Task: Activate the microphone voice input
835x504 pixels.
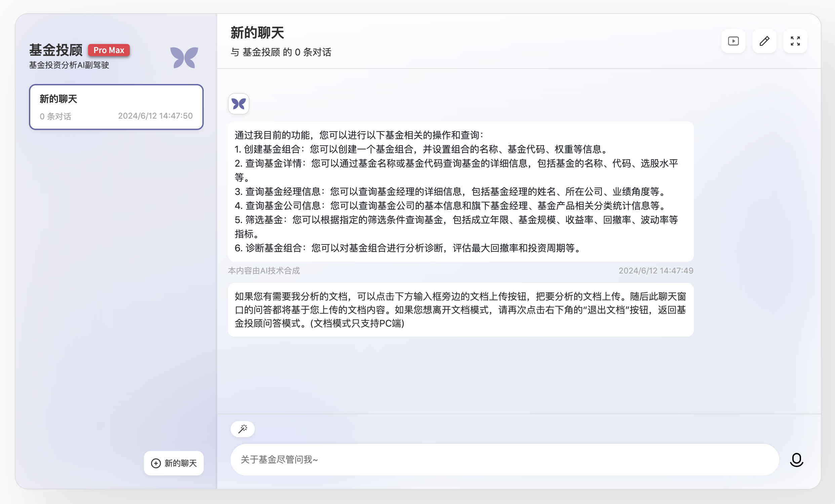Action: click(x=796, y=460)
